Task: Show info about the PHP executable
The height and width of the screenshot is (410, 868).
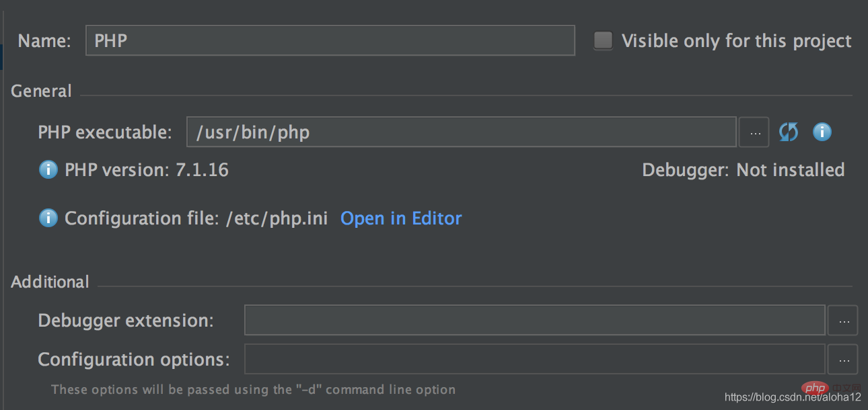Action: [822, 132]
